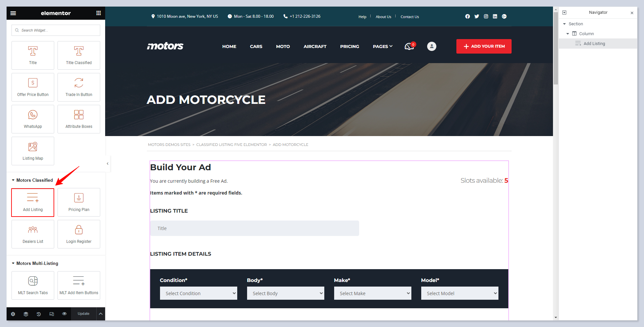Collapse the Motors Classified section
The width and height of the screenshot is (644, 327).
(x=13, y=180)
